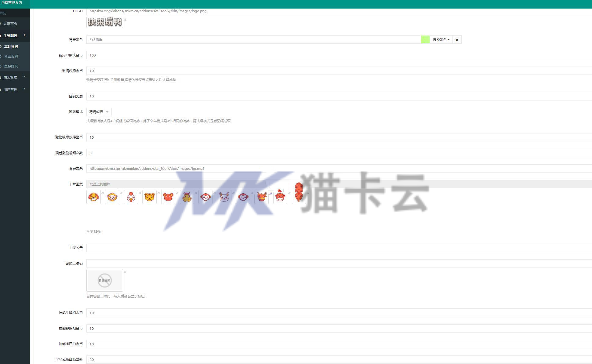Select the rabbit card thumbnail
Screen dimensions: 592x364
224,197
